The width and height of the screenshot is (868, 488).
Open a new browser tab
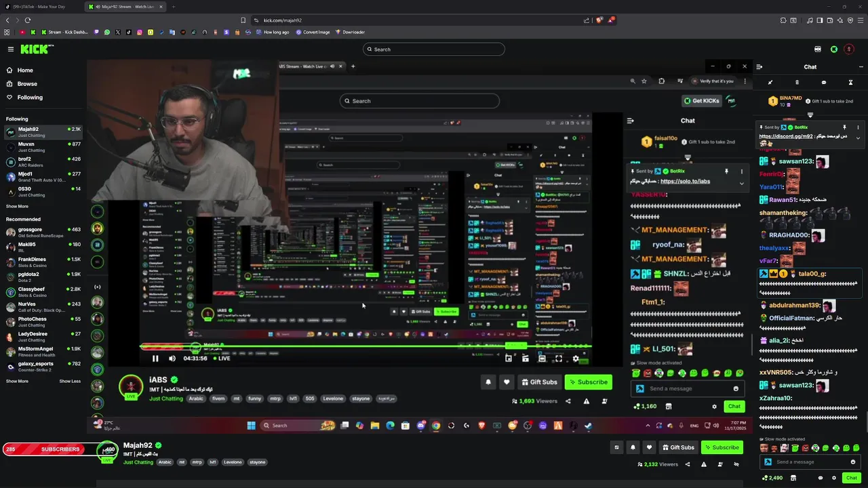point(173,7)
